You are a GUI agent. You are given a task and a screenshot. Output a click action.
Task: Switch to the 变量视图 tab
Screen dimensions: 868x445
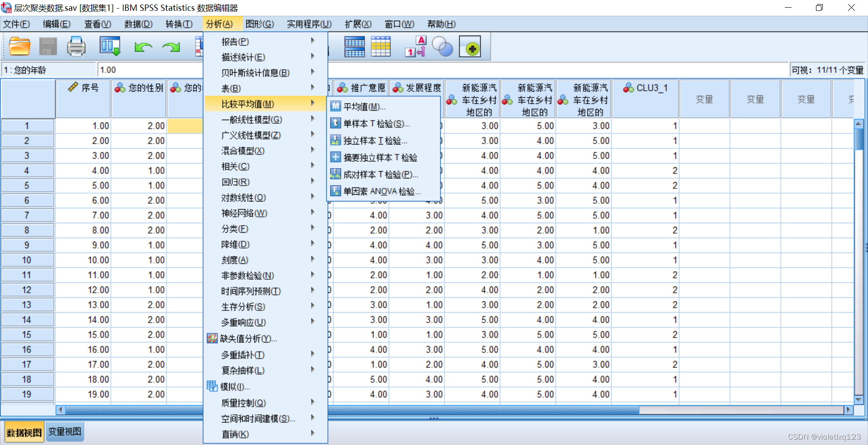point(65,431)
